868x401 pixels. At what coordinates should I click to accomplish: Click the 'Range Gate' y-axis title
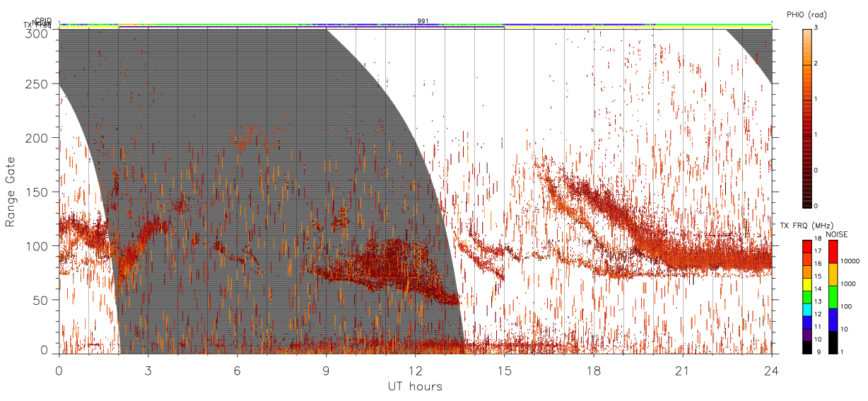click(11, 192)
